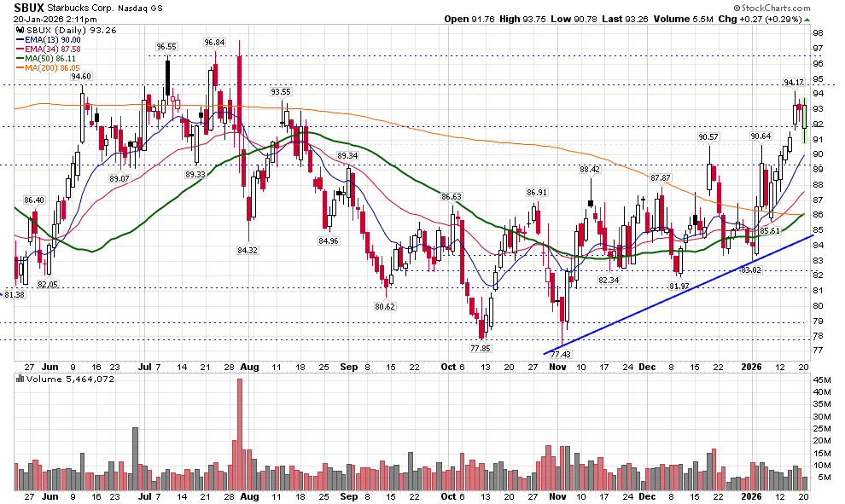The height and width of the screenshot is (504, 845).
Task: Click the 77.85 October low label
Action: click(x=481, y=348)
